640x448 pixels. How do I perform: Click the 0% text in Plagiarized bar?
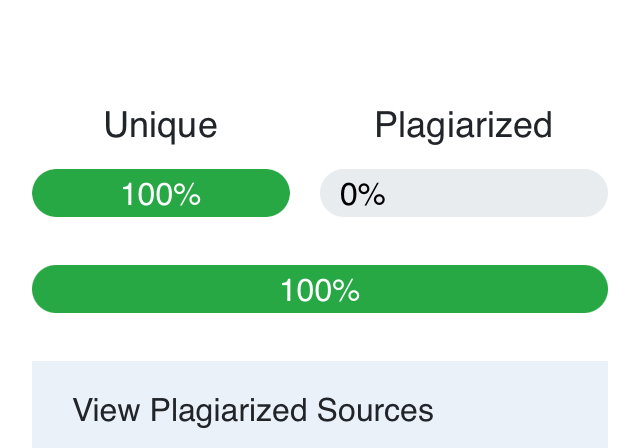[362, 194]
